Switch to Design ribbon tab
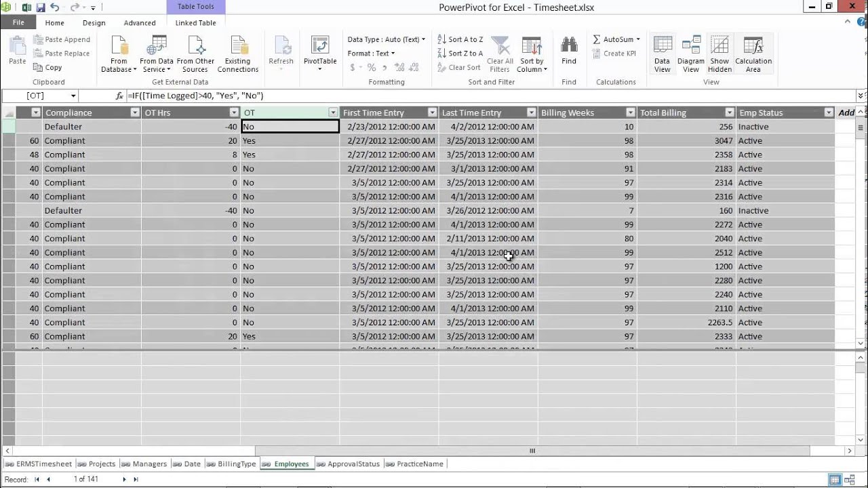This screenshot has height=488, width=868. tap(94, 23)
